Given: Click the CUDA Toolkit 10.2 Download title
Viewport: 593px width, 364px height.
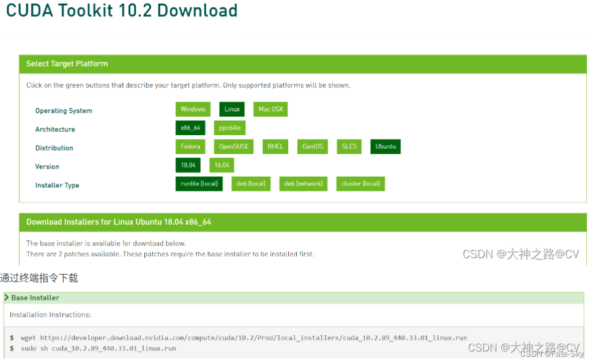Looking at the screenshot, I should tap(122, 10).
